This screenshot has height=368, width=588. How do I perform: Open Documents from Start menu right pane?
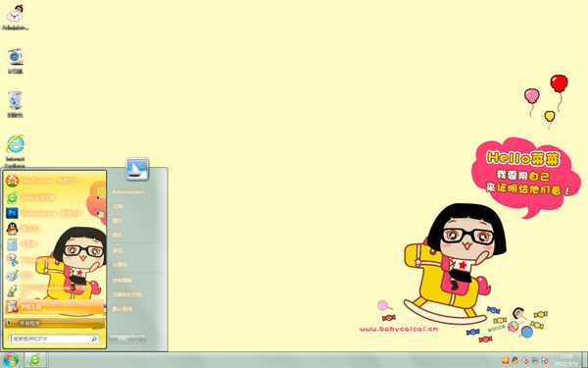(118, 206)
